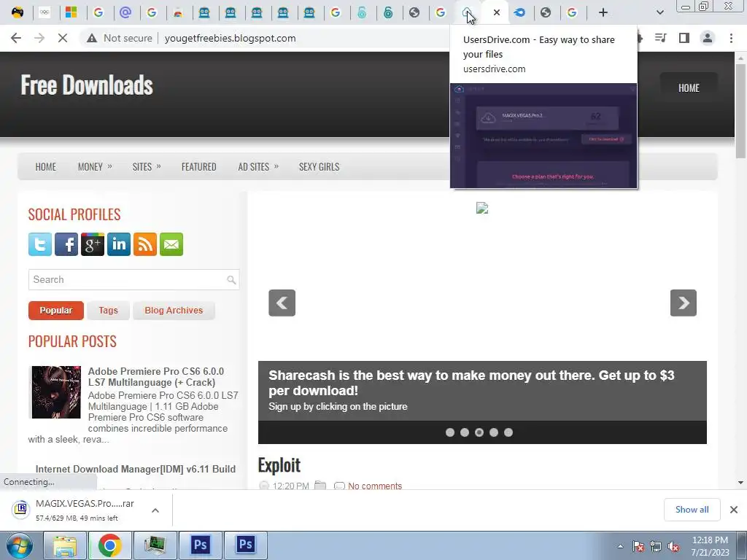Switch to the Olympic rings browser tab
The image size is (747, 560).
point(44,12)
